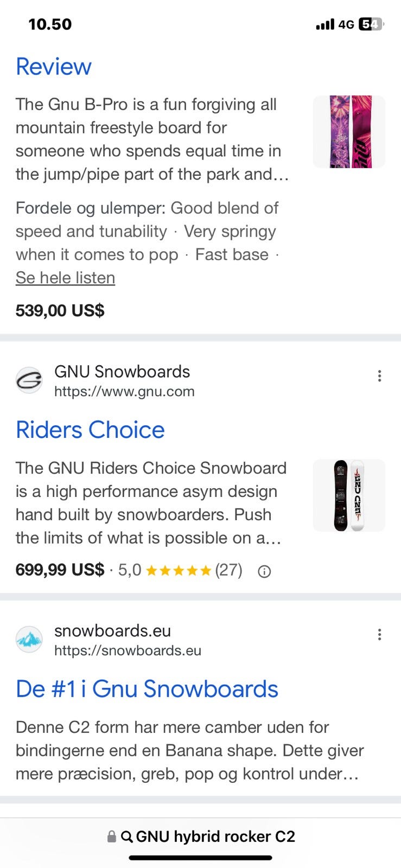Image resolution: width=401 pixels, height=868 pixels.
Task: Open more options for snowboards.eu result
Action: (379, 635)
